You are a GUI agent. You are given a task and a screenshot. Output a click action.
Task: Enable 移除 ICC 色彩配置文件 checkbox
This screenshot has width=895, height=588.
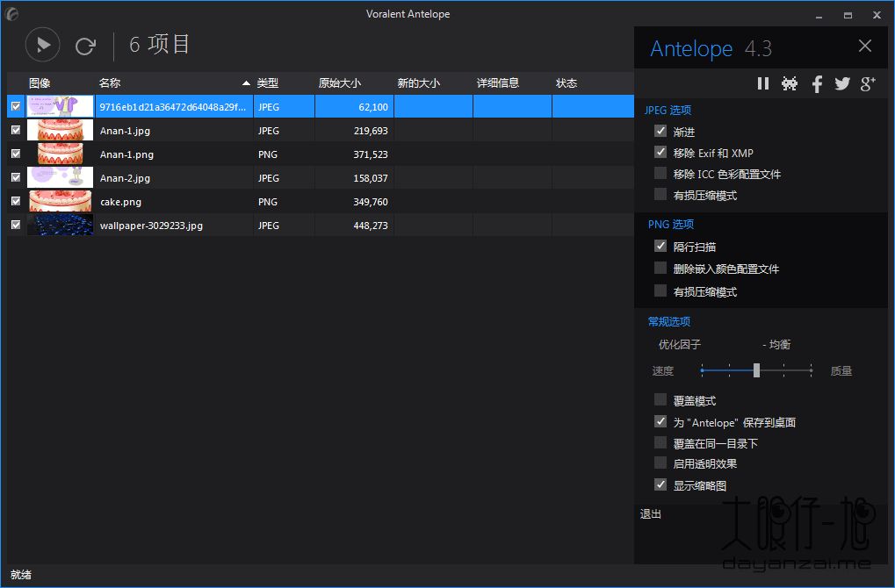[x=660, y=173]
